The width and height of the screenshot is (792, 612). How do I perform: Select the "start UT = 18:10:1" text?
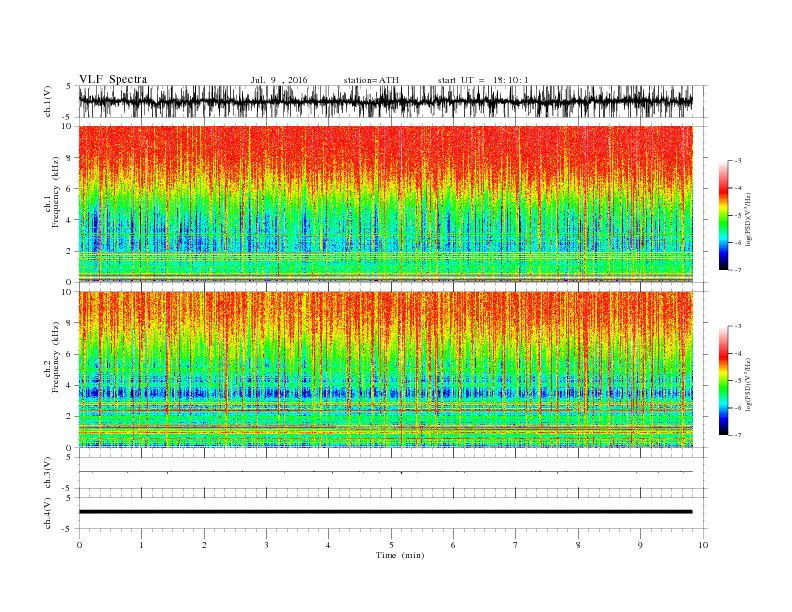pyautogui.click(x=483, y=80)
